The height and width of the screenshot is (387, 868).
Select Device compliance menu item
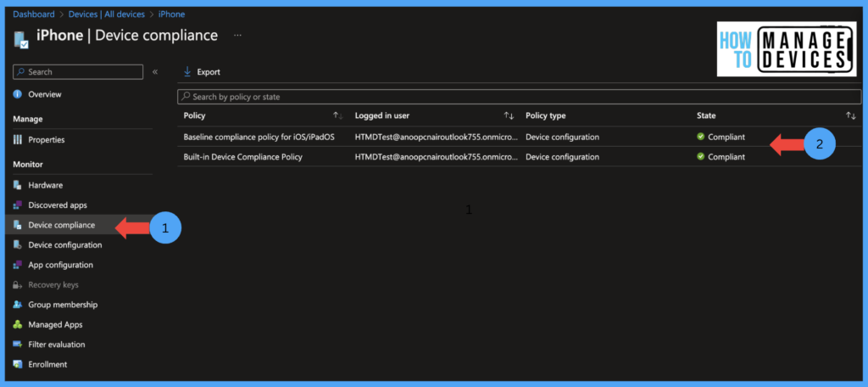(x=61, y=225)
